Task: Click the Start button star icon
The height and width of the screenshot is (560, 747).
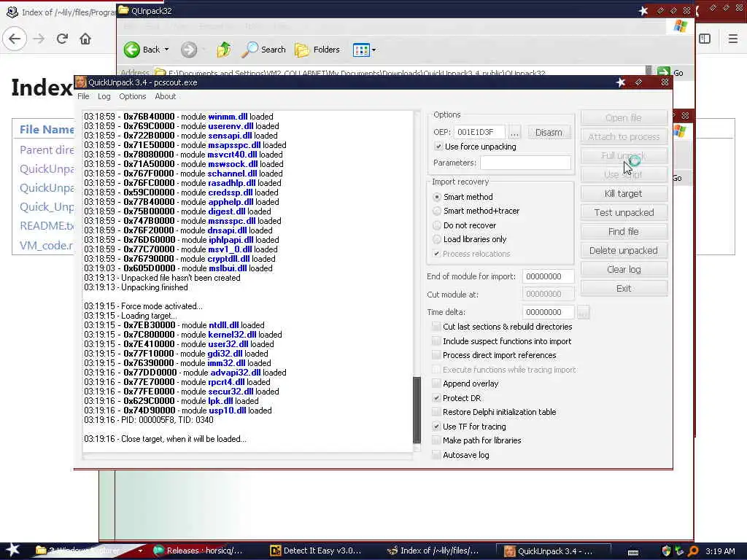Action: 12,550
